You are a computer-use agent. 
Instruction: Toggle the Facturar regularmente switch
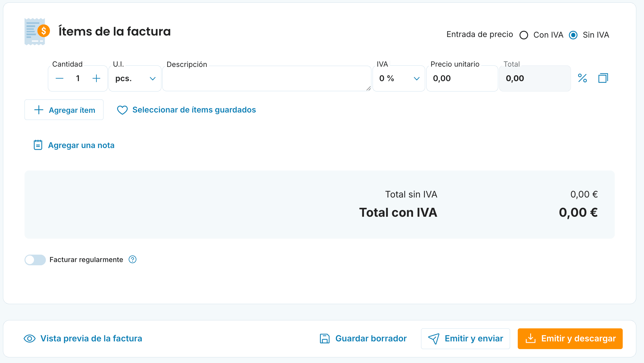click(x=35, y=260)
